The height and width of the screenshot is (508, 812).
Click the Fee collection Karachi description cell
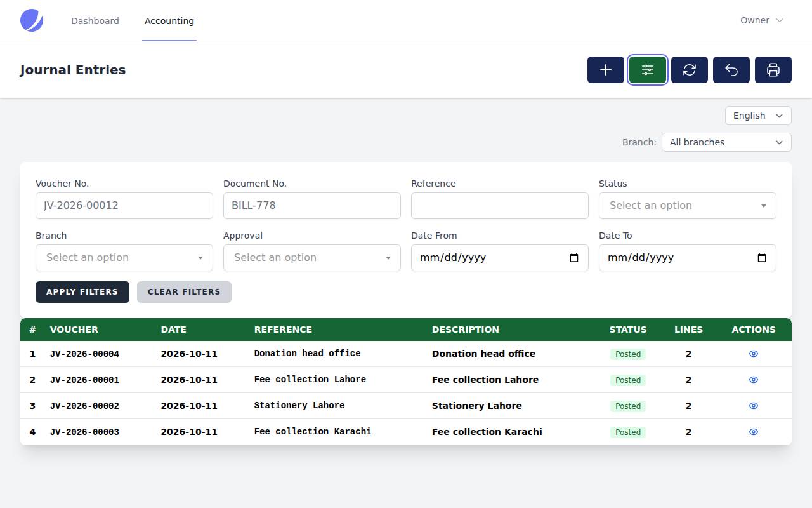tap(487, 432)
